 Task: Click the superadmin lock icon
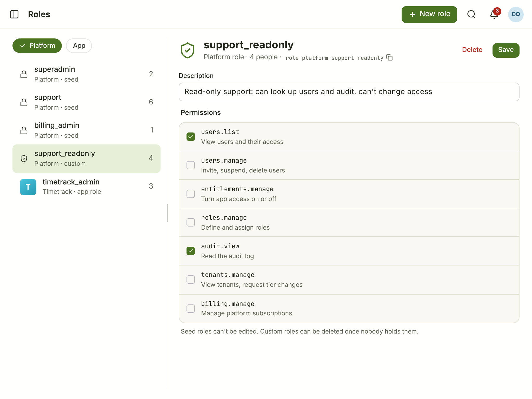click(x=24, y=74)
